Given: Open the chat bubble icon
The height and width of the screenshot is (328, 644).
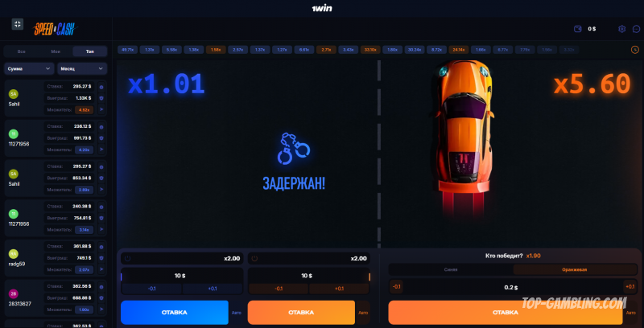Looking at the screenshot, I should pyautogui.click(x=636, y=29).
